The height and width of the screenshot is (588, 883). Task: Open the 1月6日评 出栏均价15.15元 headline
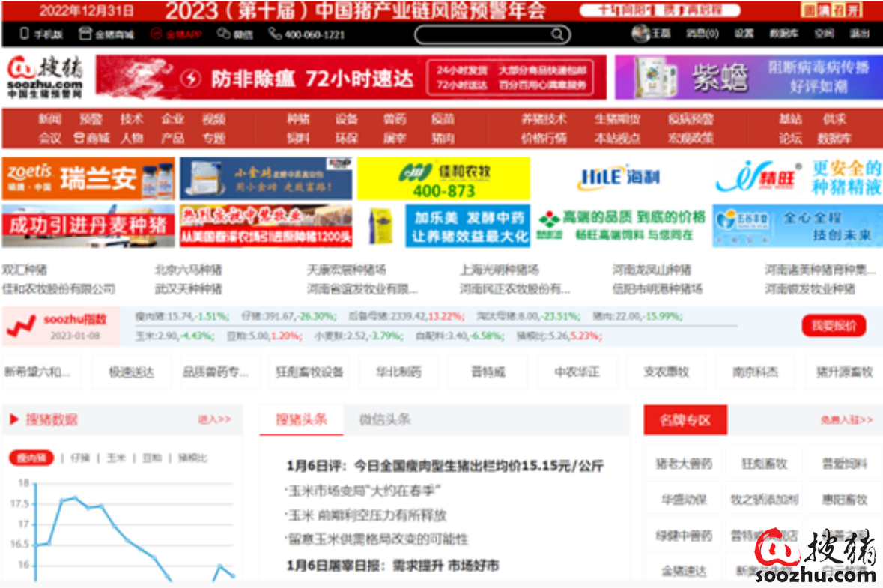pos(445,466)
